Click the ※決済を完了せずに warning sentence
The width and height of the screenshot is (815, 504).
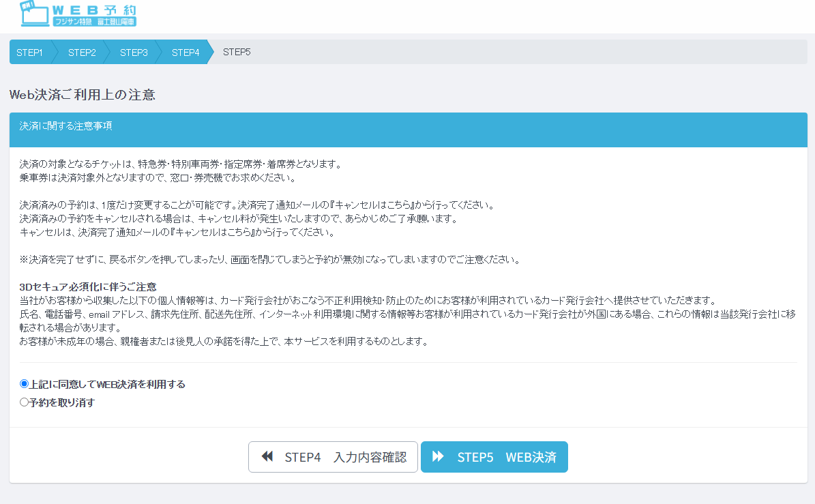click(270, 260)
